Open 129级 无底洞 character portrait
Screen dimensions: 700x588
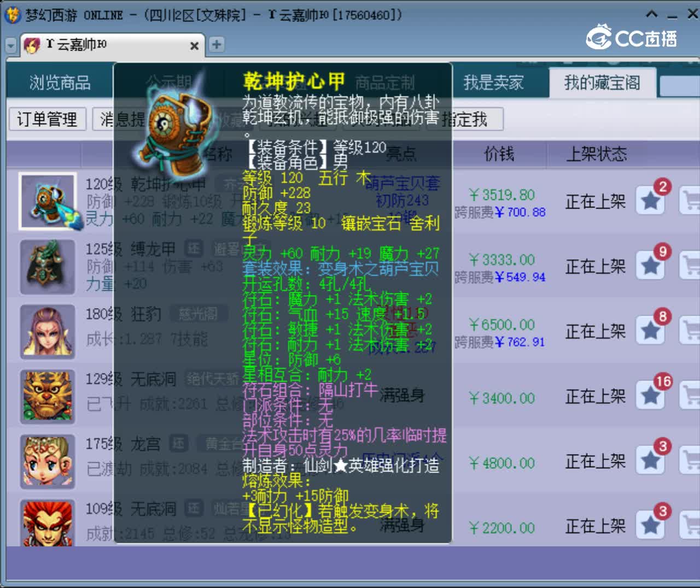[48, 397]
